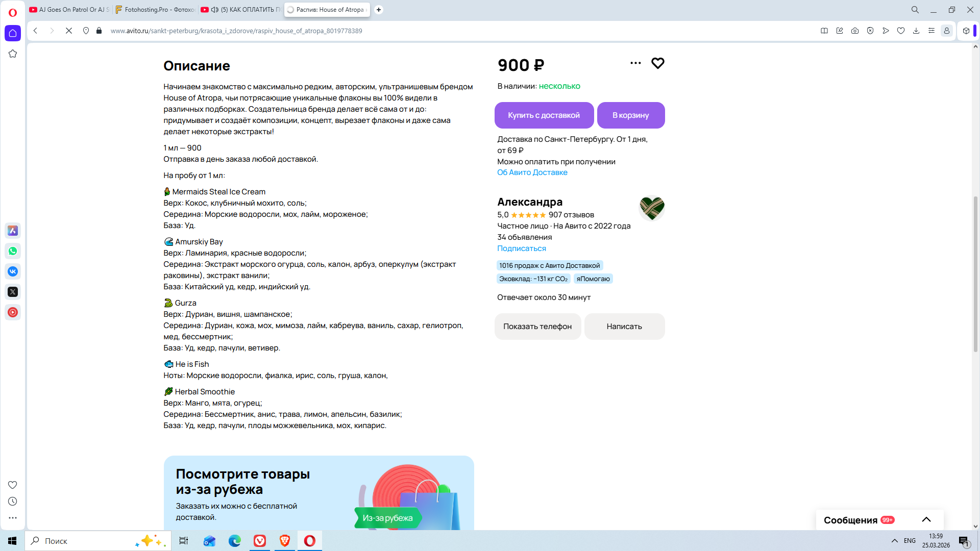
Task: Open downloads icon in toolbar
Action: 916,31
